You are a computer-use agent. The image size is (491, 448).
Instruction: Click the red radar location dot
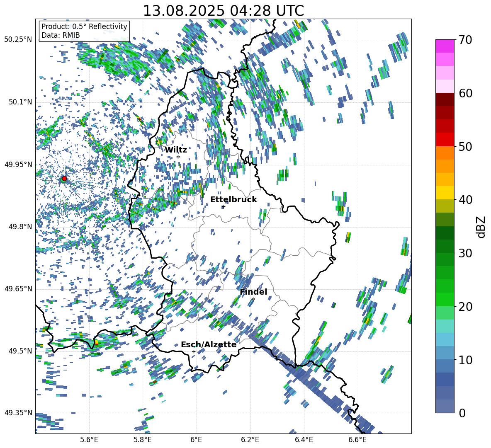click(x=64, y=179)
